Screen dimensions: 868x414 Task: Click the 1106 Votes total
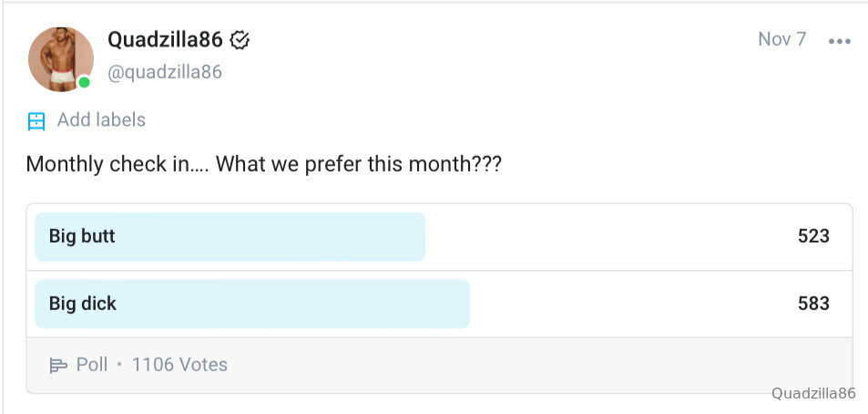(179, 365)
